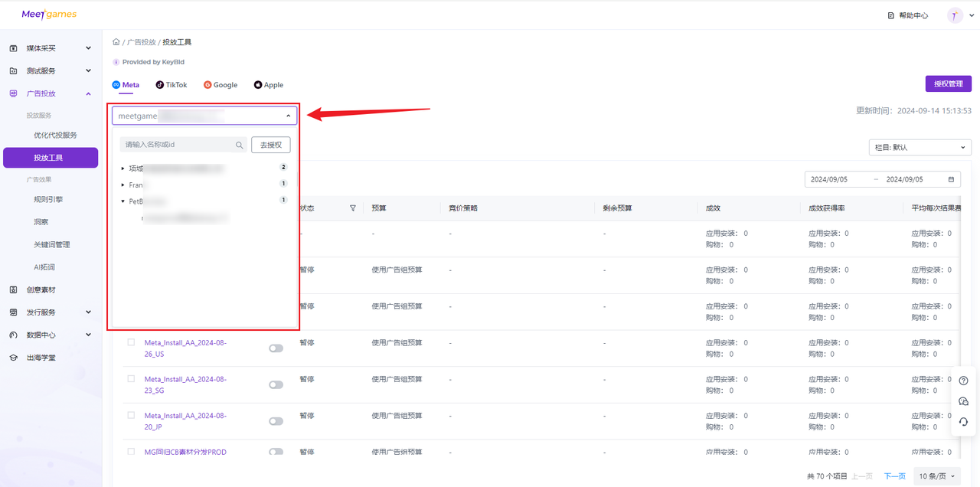Image resolution: width=980 pixels, height=487 pixels.
Task: Click the floating chat message icon
Action: pos(963,401)
